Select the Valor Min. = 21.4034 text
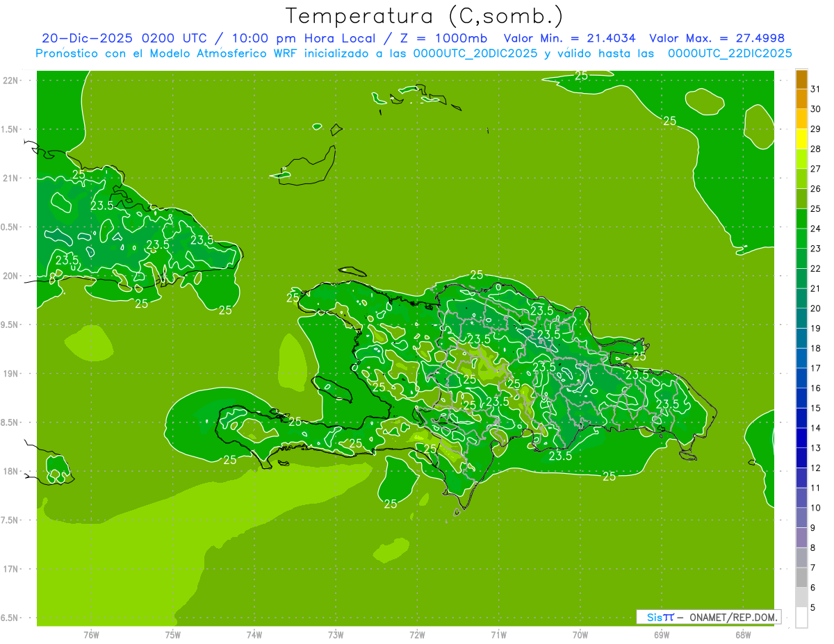 click(569, 38)
